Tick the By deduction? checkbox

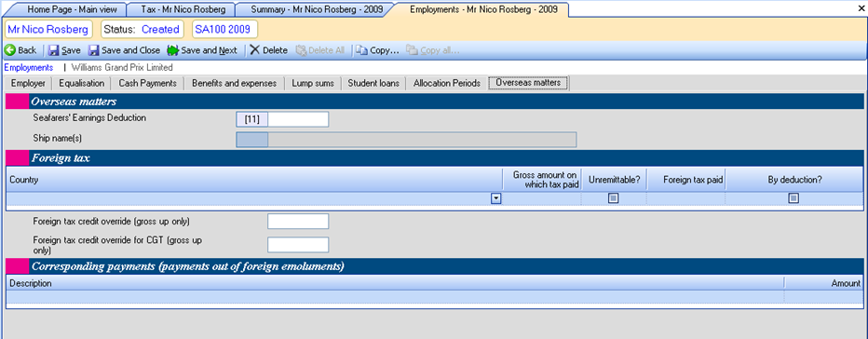pyautogui.click(x=793, y=198)
